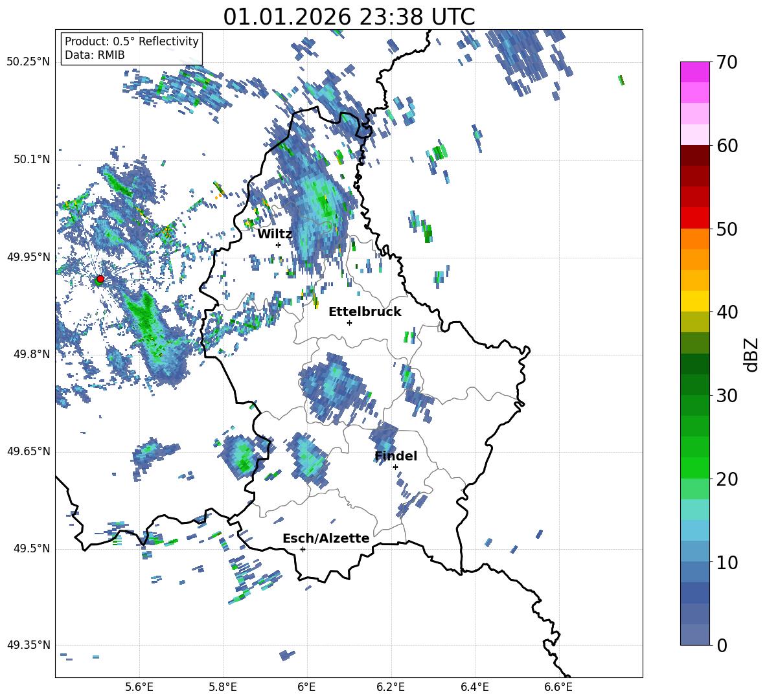Click the Wiltz station cross marker
Viewport: 767px width, 700px height.
pyautogui.click(x=279, y=245)
